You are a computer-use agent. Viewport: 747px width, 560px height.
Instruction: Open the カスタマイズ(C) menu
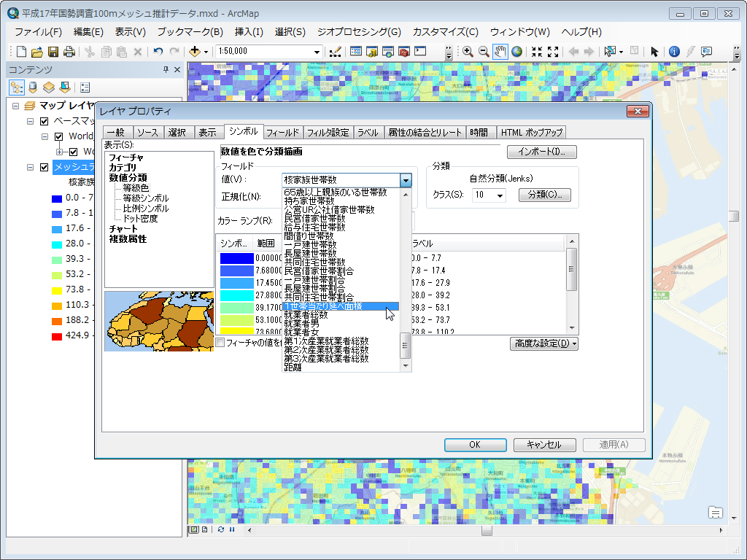click(446, 32)
